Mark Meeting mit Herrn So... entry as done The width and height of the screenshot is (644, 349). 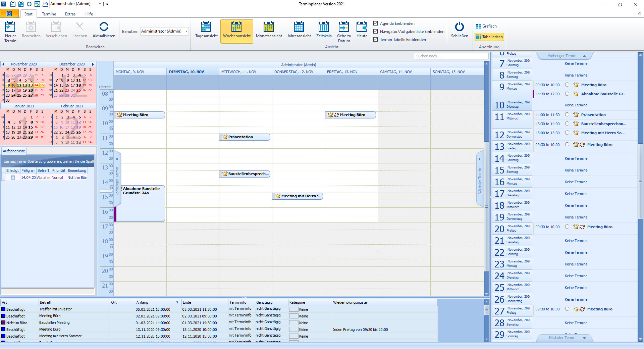point(567,133)
